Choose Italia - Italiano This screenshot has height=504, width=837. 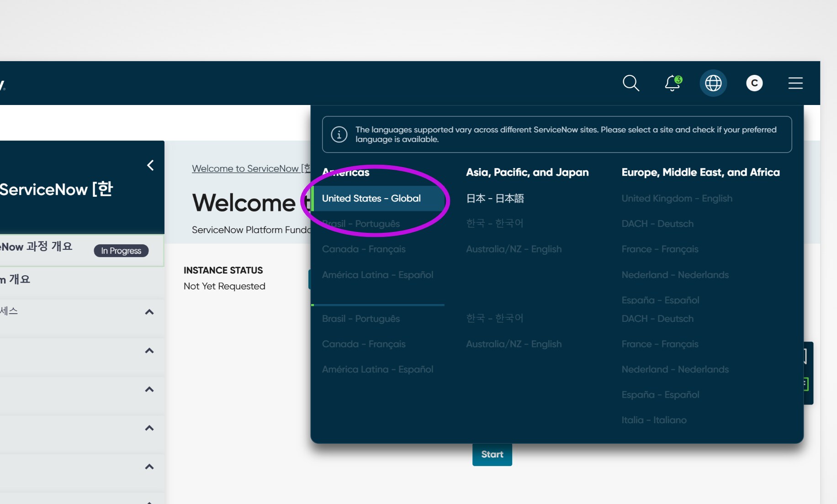(x=654, y=420)
